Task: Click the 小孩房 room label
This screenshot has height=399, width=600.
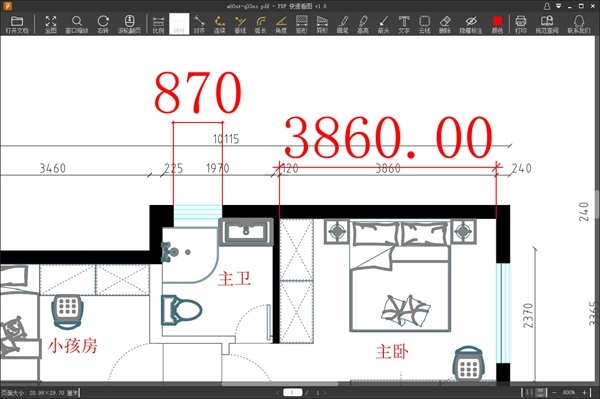Action: coord(73,346)
